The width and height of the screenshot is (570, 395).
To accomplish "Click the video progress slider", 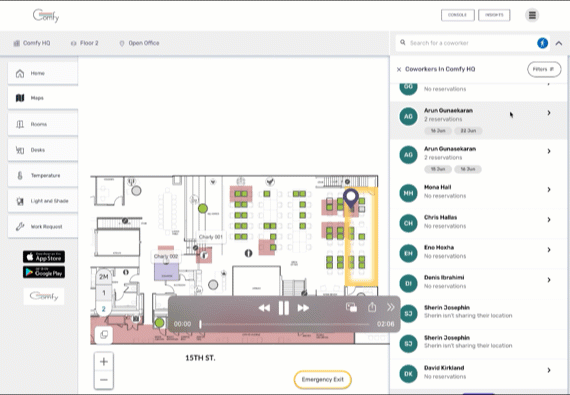I will (284, 324).
